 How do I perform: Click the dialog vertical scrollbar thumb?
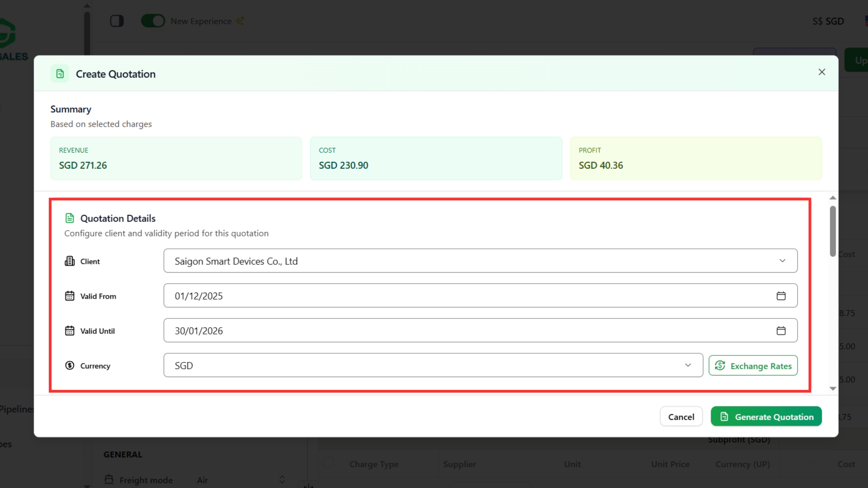coord(833,231)
